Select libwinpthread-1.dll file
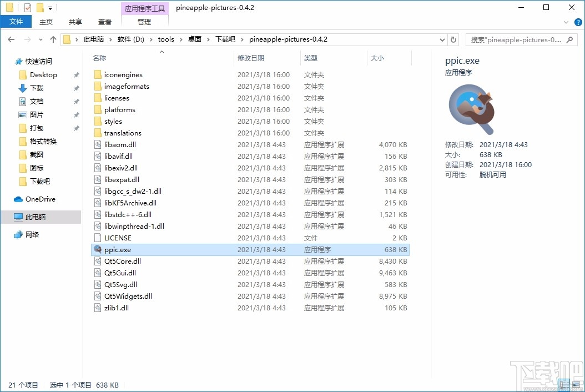The image size is (585, 392). 134,226
